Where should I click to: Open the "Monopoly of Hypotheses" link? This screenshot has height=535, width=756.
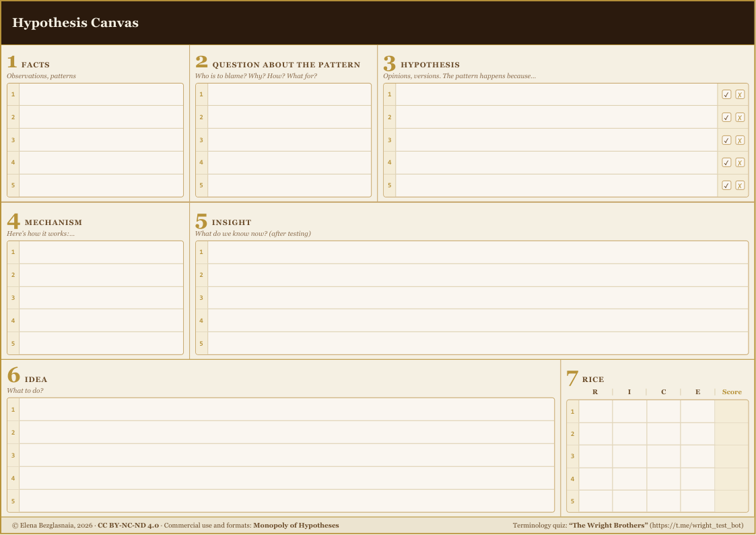click(296, 526)
